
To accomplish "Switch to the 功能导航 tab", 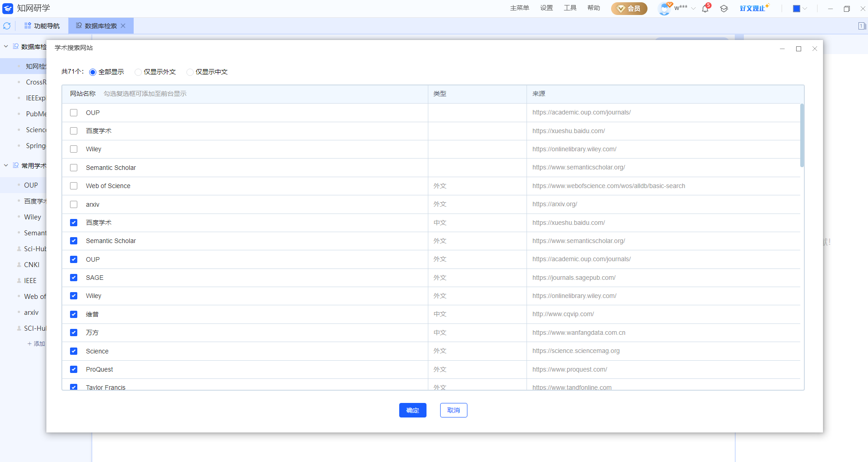I will click(42, 26).
